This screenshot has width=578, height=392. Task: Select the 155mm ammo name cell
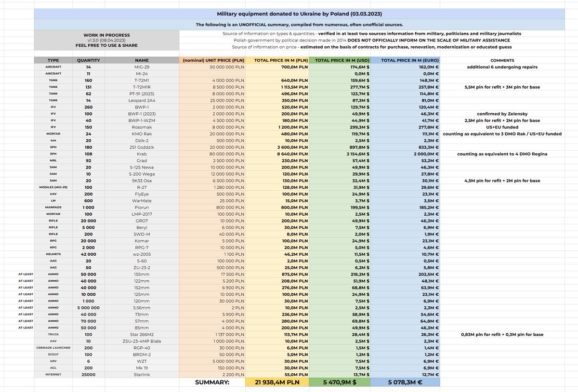142,274
